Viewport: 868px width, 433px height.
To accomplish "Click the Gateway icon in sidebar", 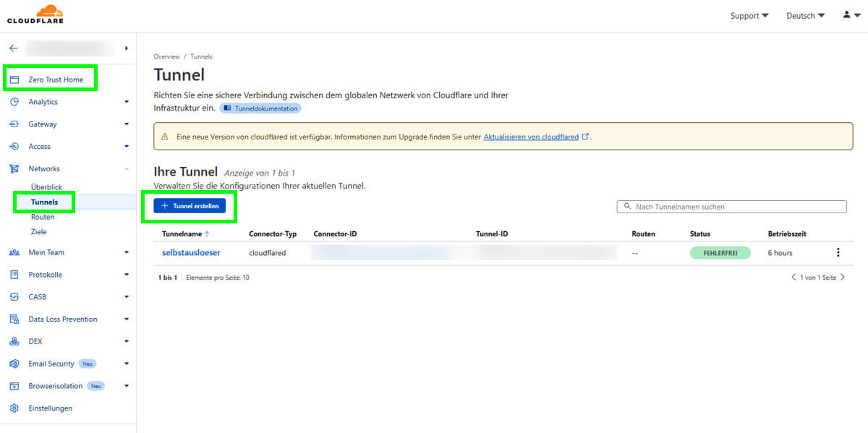I will [x=14, y=124].
